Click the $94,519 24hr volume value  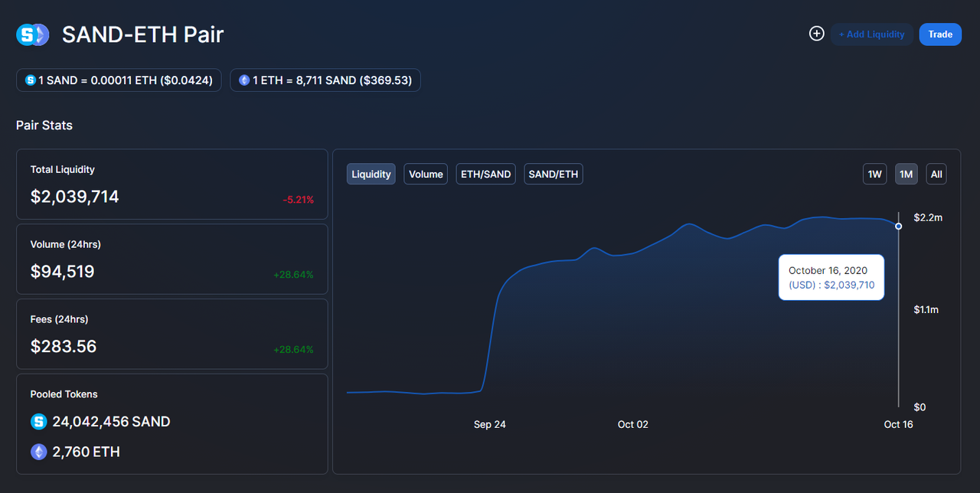coord(63,271)
